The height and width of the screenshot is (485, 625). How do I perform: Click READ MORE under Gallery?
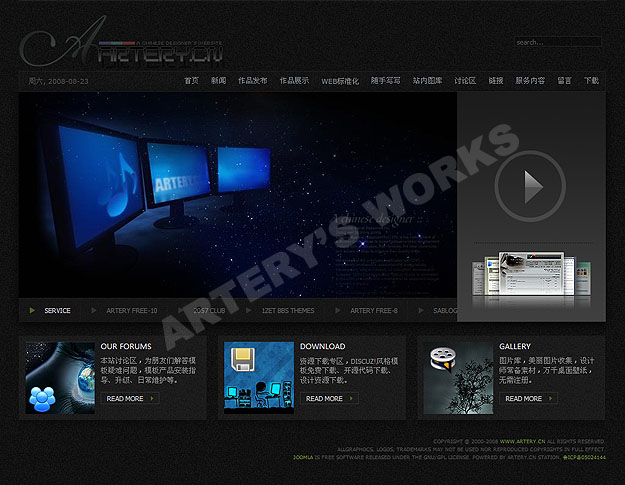528,399
